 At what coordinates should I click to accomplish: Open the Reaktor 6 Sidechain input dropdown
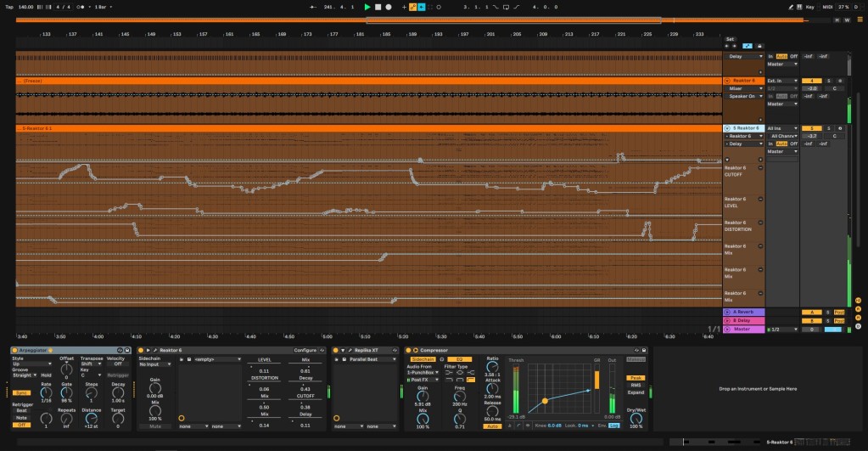(155, 364)
